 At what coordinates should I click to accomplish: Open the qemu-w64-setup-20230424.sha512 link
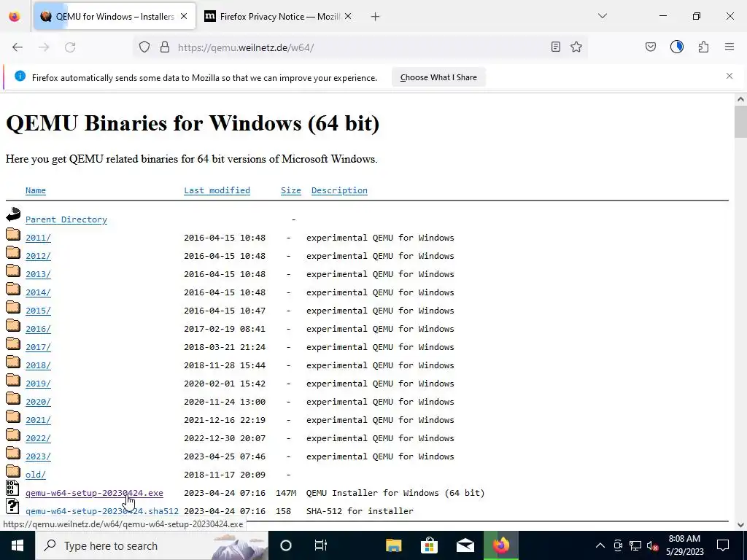102,511
